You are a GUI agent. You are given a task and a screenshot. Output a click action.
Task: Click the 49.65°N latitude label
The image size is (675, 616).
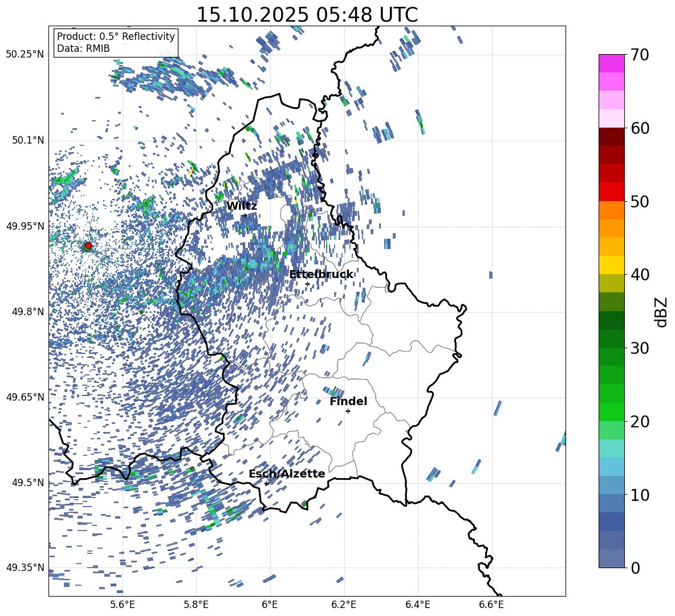point(25,397)
